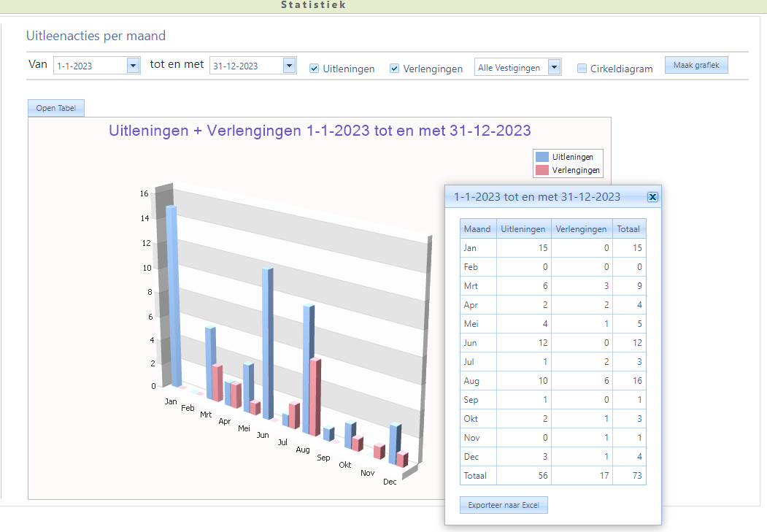Click the Statistiek header tab
Image resolution: width=767 pixels, height=532 pixels.
[313, 5]
